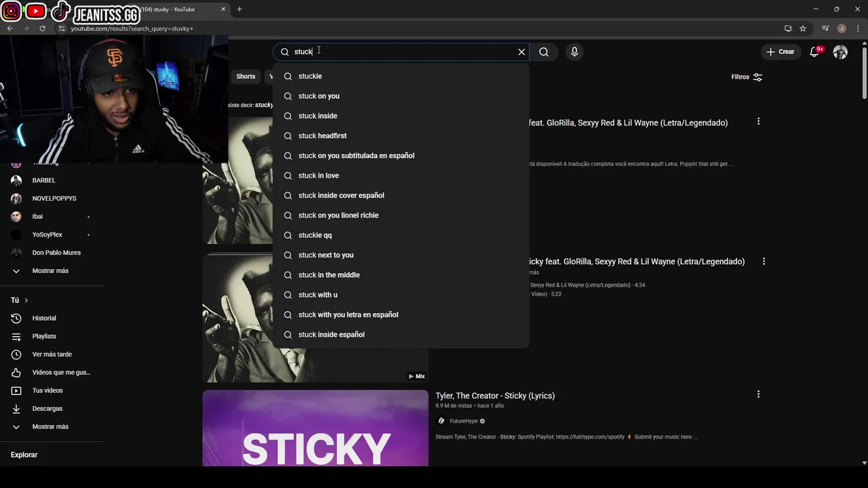Close the YouTube browser tab
The height and width of the screenshot is (488, 868).
pyautogui.click(x=223, y=9)
